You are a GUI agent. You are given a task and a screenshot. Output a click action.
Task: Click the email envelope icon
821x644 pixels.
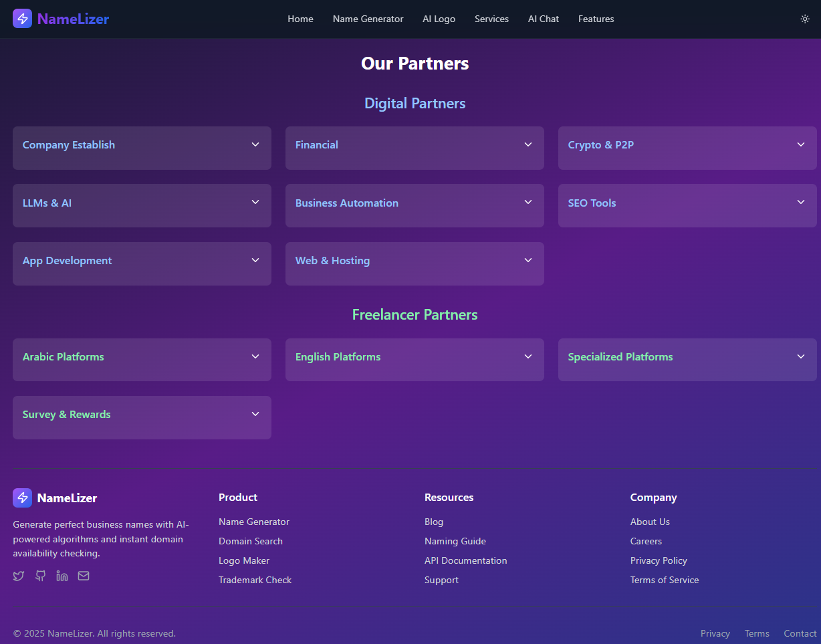[83, 576]
